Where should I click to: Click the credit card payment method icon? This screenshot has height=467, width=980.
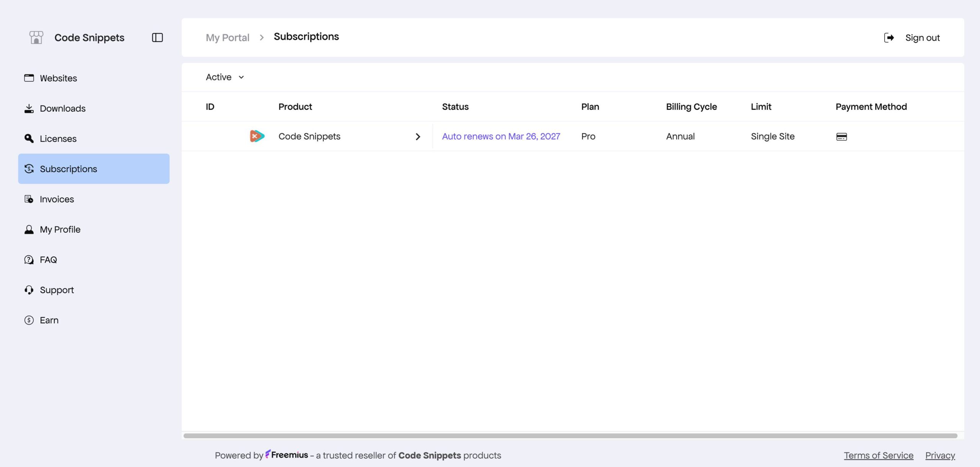click(841, 137)
